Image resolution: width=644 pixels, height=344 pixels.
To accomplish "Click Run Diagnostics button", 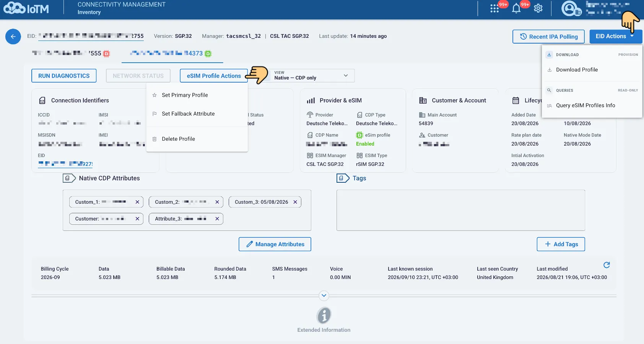I will [x=64, y=76].
